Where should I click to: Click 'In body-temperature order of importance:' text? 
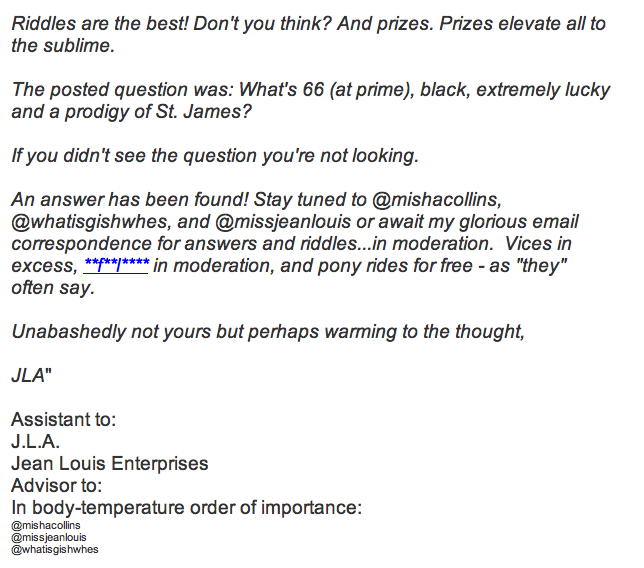(x=186, y=508)
